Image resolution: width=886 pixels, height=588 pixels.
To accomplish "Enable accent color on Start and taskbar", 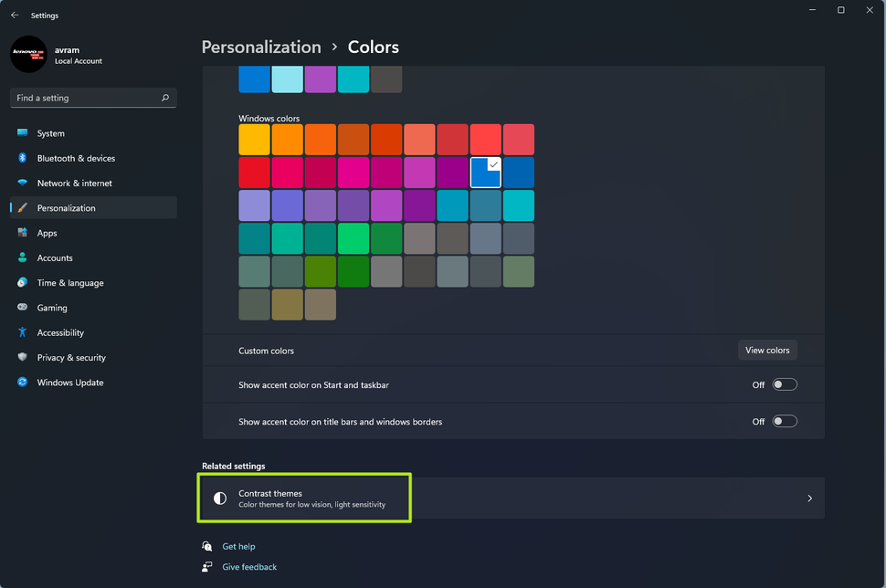I will [x=784, y=384].
